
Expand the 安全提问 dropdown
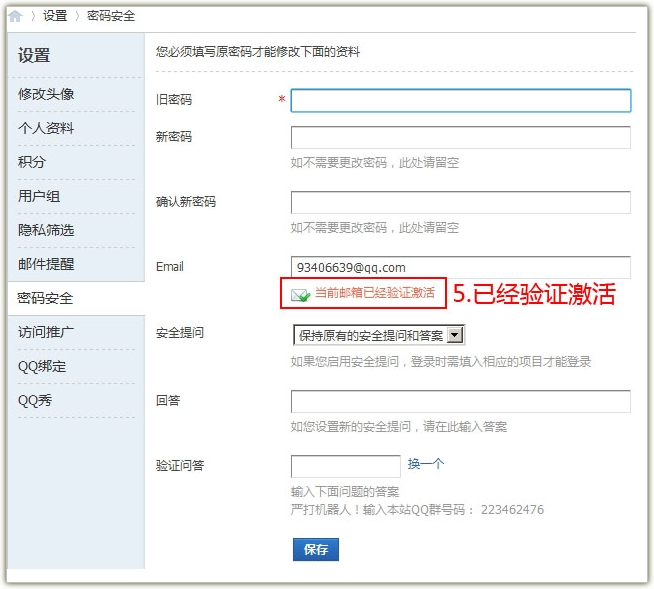click(379, 335)
